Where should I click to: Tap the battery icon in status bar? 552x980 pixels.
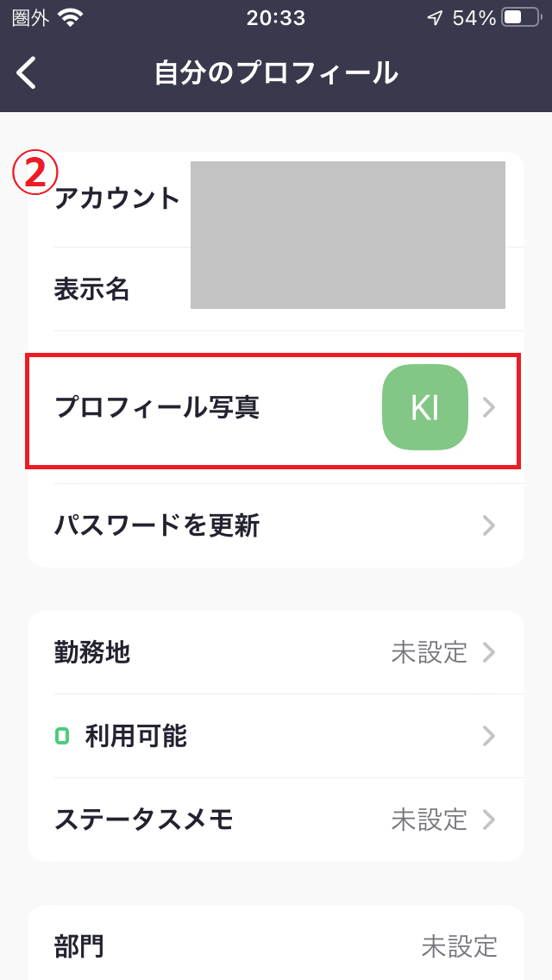(520, 18)
